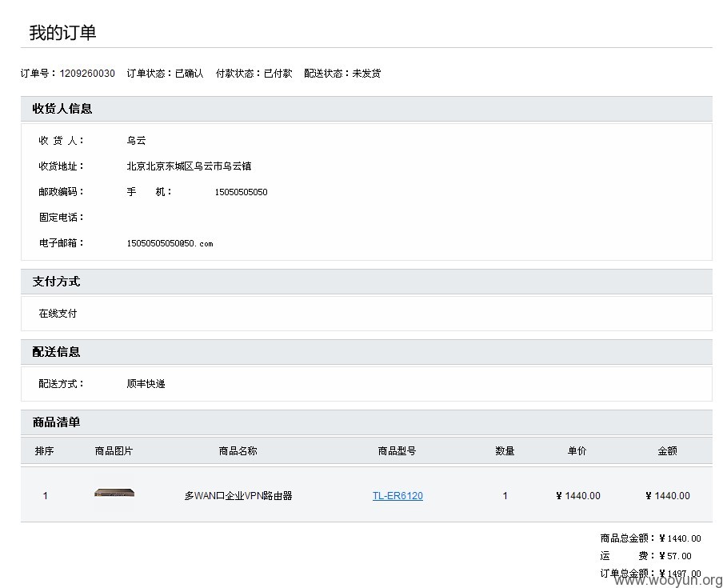Click the shipping status 未发货
The width and height of the screenshot is (723, 588).
click(366, 74)
